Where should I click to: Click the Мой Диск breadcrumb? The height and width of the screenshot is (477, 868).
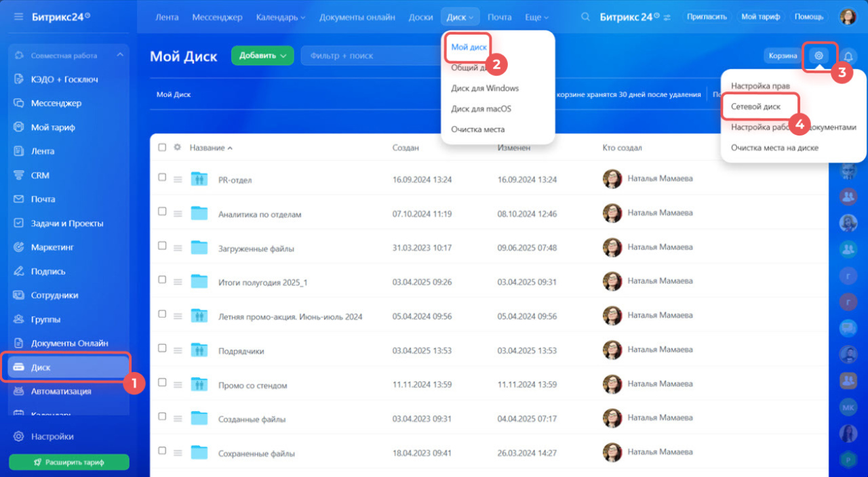coord(174,94)
